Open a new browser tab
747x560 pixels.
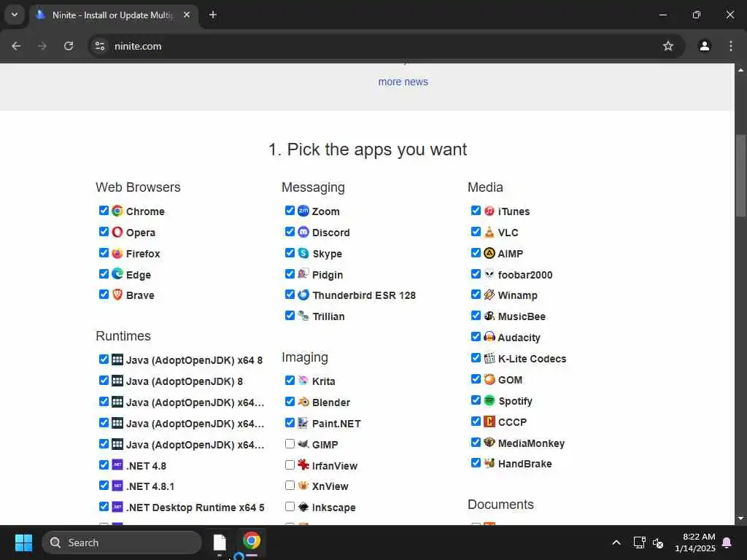(x=212, y=15)
